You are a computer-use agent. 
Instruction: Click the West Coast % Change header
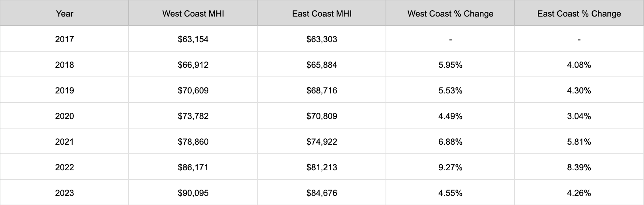(450, 13)
